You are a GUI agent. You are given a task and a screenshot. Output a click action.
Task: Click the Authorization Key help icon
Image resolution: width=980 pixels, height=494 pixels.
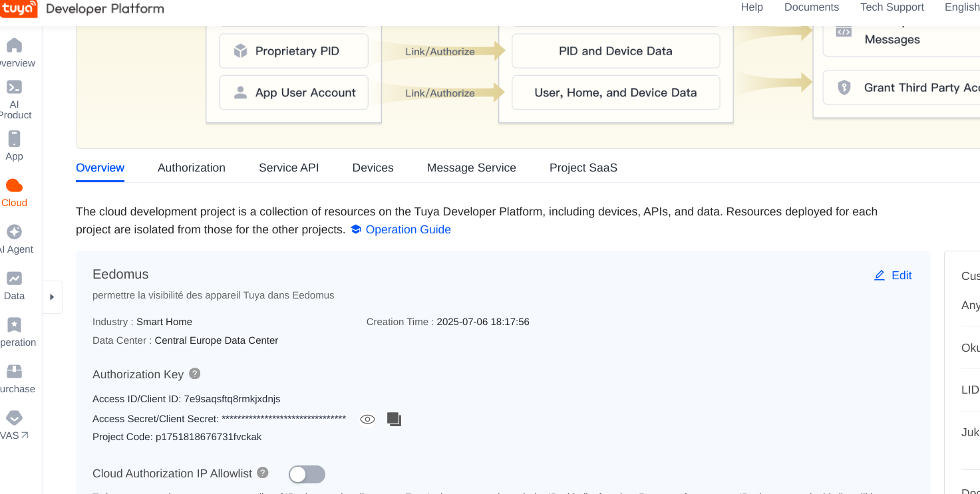[194, 374]
